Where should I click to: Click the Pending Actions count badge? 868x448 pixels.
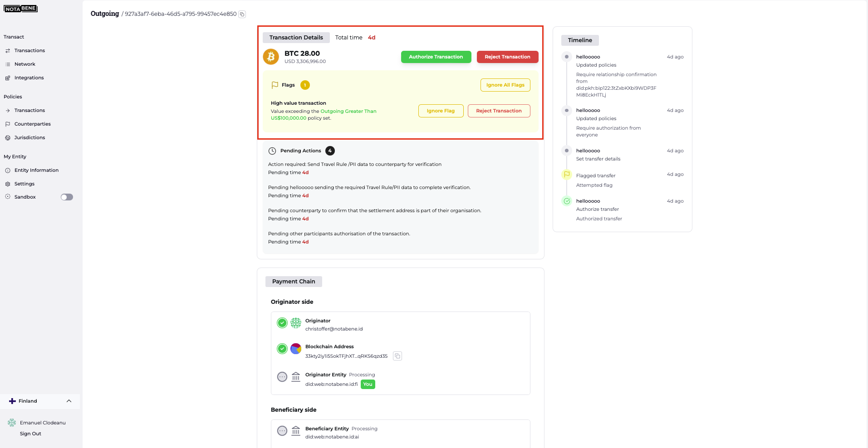point(330,151)
